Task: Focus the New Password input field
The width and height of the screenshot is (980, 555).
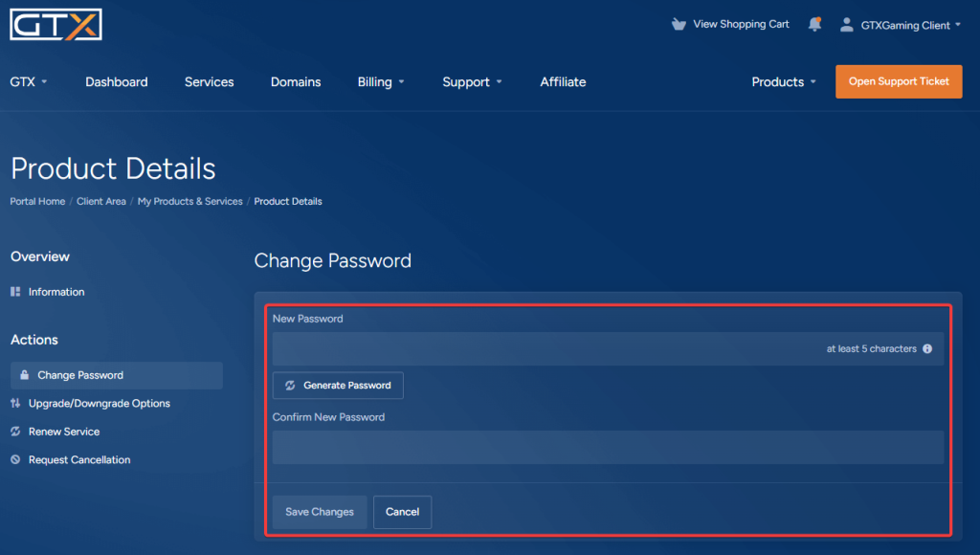Action: 608,348
